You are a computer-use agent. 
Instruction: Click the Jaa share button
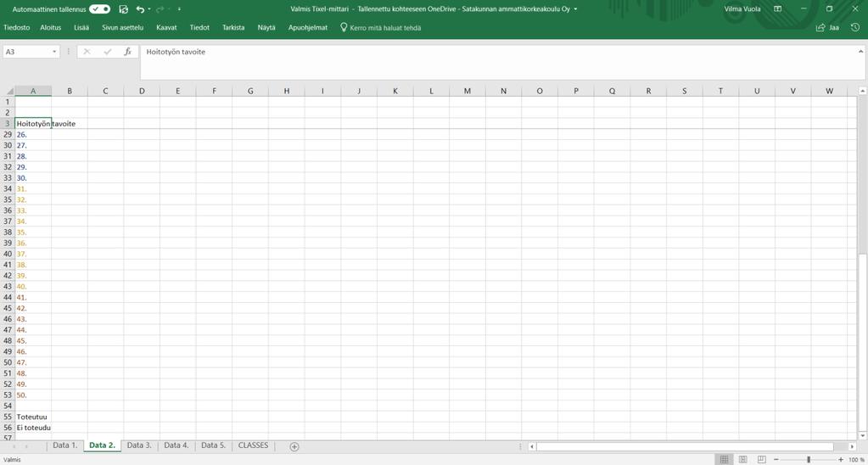pos(827,28)
